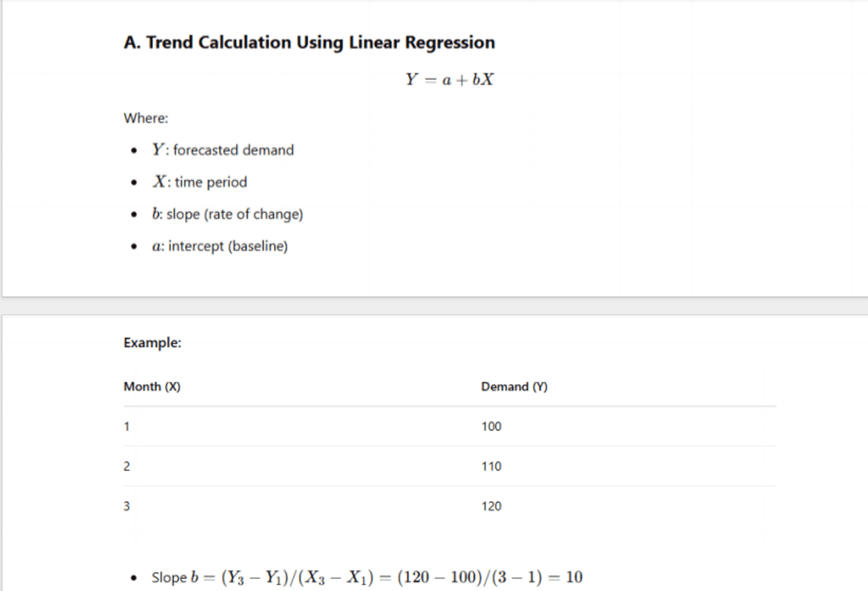868x591 pixels.
Task: Select the Month 1 table cell
Action: [127, 427]
